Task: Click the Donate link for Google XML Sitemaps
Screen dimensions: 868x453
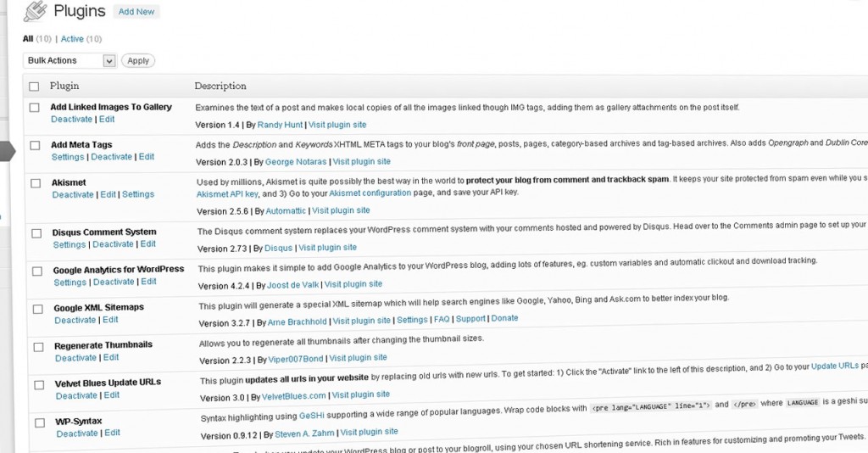Action: pos(505,318)
